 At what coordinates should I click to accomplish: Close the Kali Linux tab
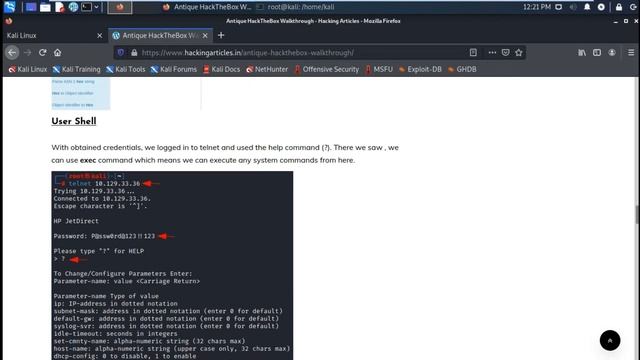point(100,36)
